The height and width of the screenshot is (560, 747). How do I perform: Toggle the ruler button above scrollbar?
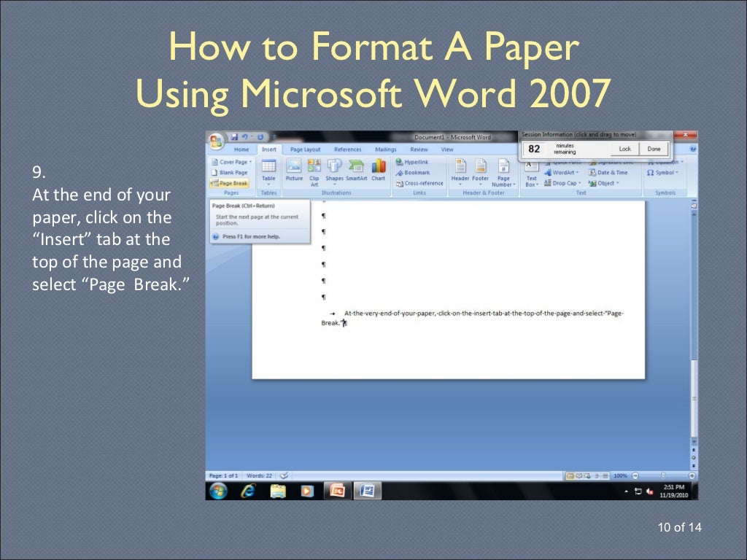coord(694,205)
